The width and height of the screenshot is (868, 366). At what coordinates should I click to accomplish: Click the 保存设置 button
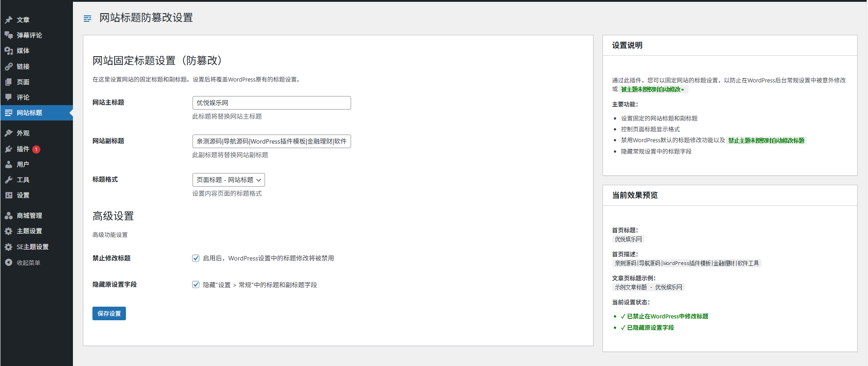click(x=109, y=313)
